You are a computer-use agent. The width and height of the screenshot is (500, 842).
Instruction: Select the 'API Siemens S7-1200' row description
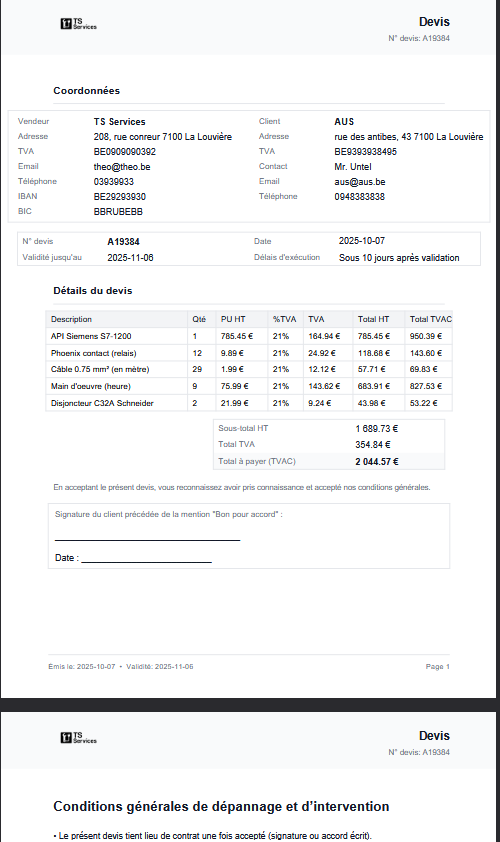[x=91, y=337]
